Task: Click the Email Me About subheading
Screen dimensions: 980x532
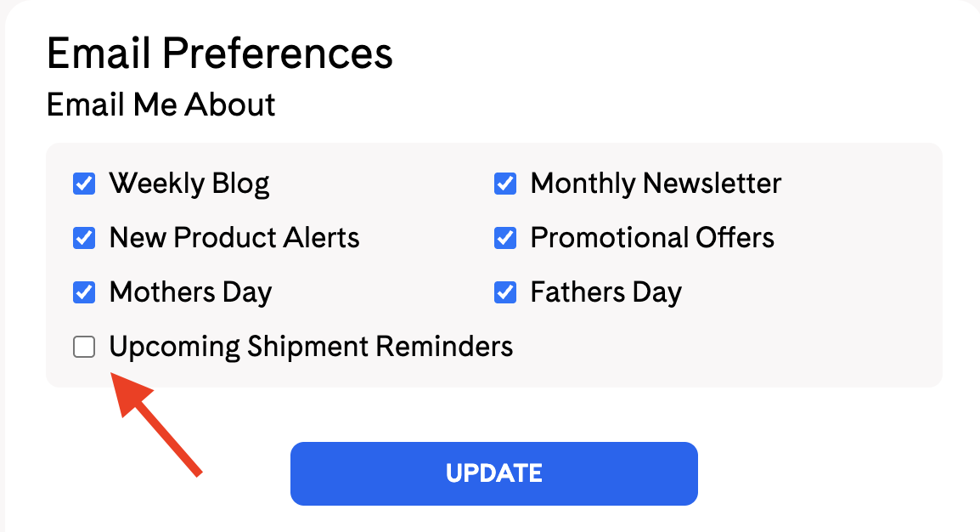Action: (x=161, y=105)
